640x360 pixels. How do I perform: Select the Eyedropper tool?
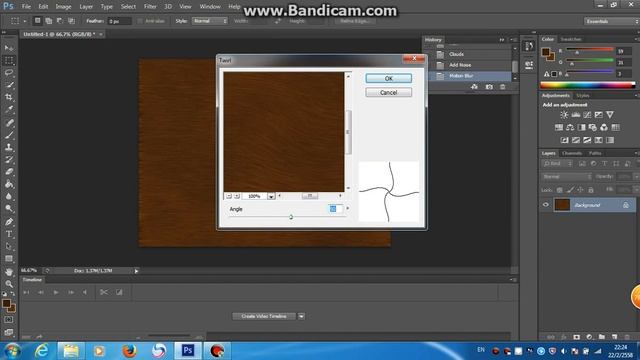9,109
